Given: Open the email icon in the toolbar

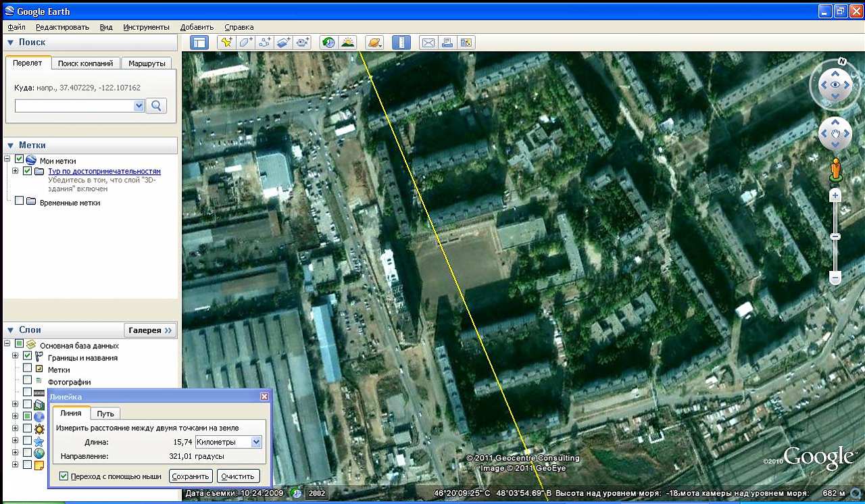Looking at the screenshot, I should point(428,43).
